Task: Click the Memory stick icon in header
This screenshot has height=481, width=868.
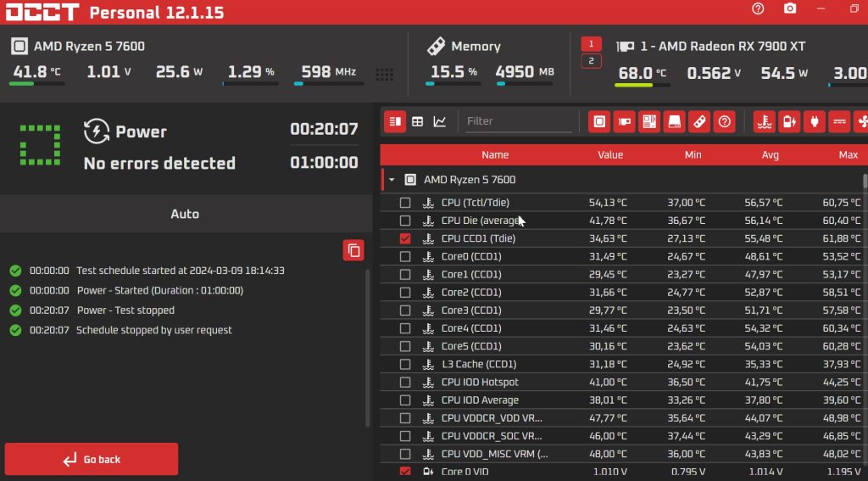Action: [437, 46]
